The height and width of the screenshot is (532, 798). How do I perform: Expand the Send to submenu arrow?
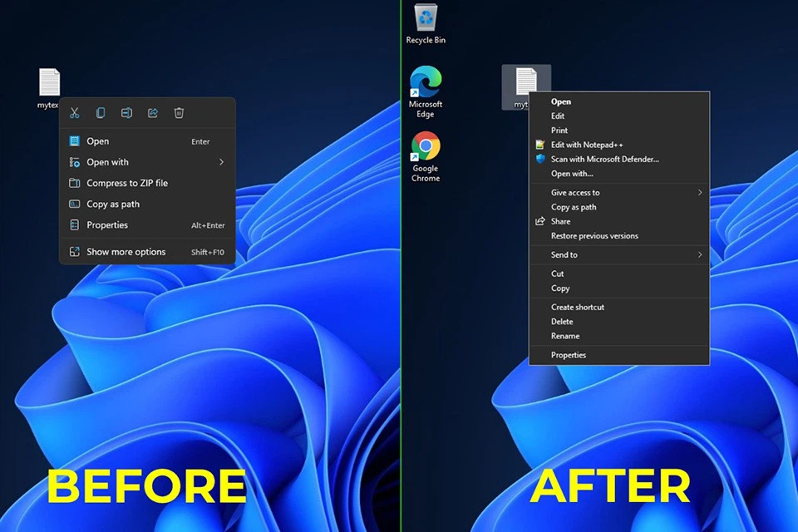click(700, 254)
